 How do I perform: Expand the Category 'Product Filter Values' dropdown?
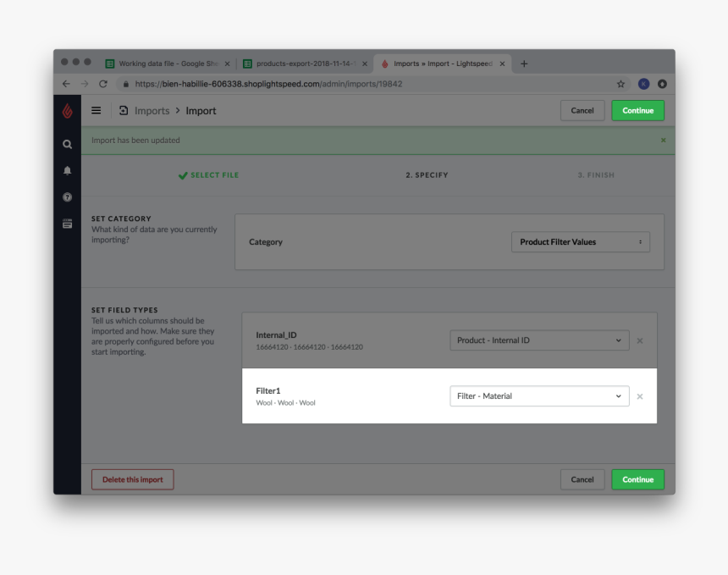coord(581,242)
